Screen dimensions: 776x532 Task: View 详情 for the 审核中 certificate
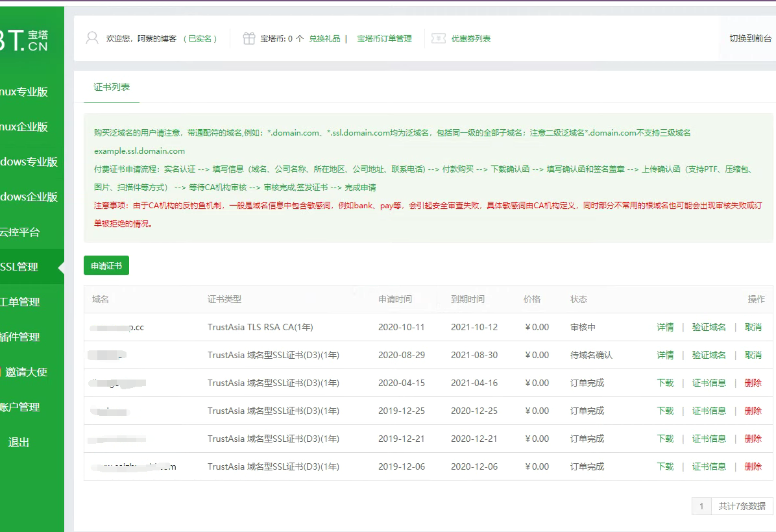[665, 327]
